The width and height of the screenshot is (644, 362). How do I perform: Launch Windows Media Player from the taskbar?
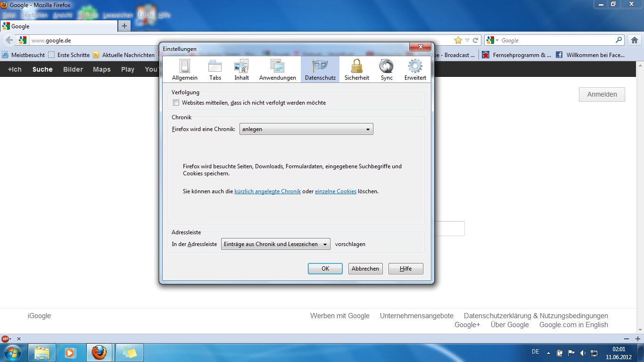click(70, 353)
